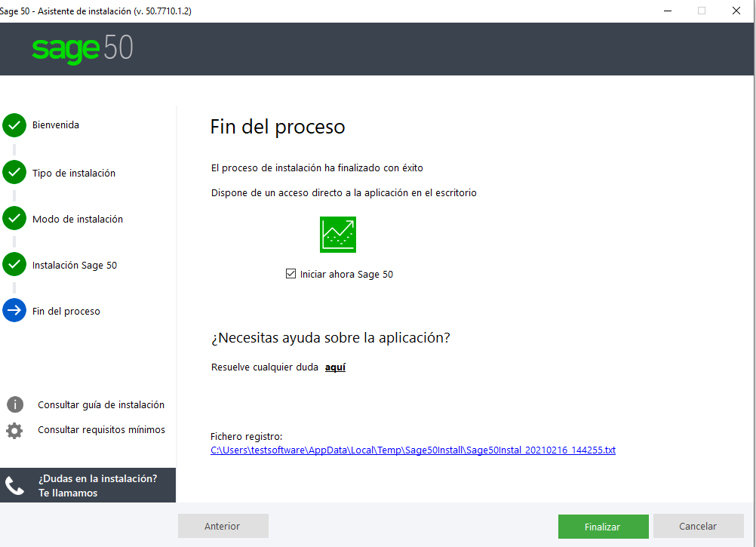This screenshot has width=756, height=547.
Task: Select the Tipo de instalación step label
Action: point(74,173)
